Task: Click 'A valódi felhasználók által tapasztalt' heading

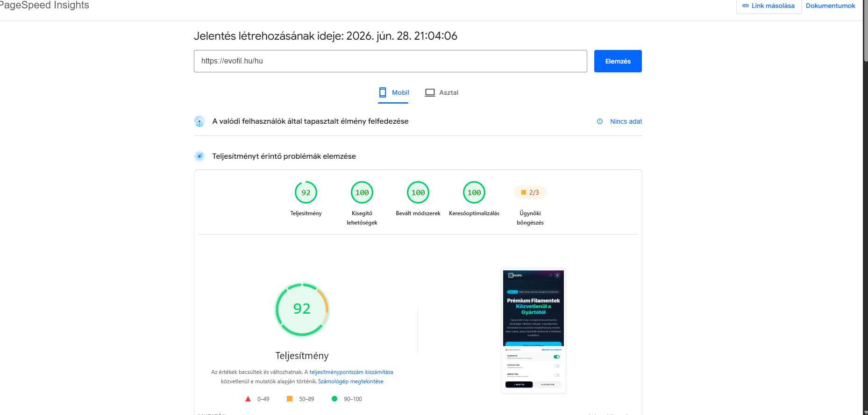Action: coord(310,121)
